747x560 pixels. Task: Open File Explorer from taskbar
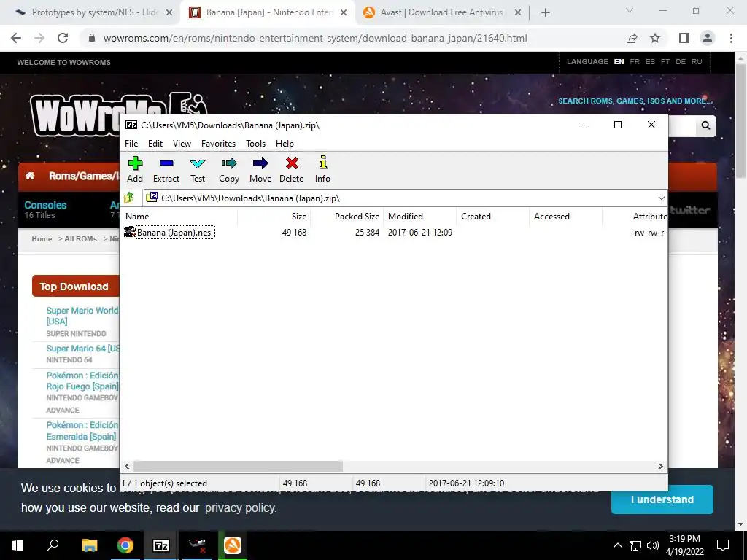(x=89, y=545)
